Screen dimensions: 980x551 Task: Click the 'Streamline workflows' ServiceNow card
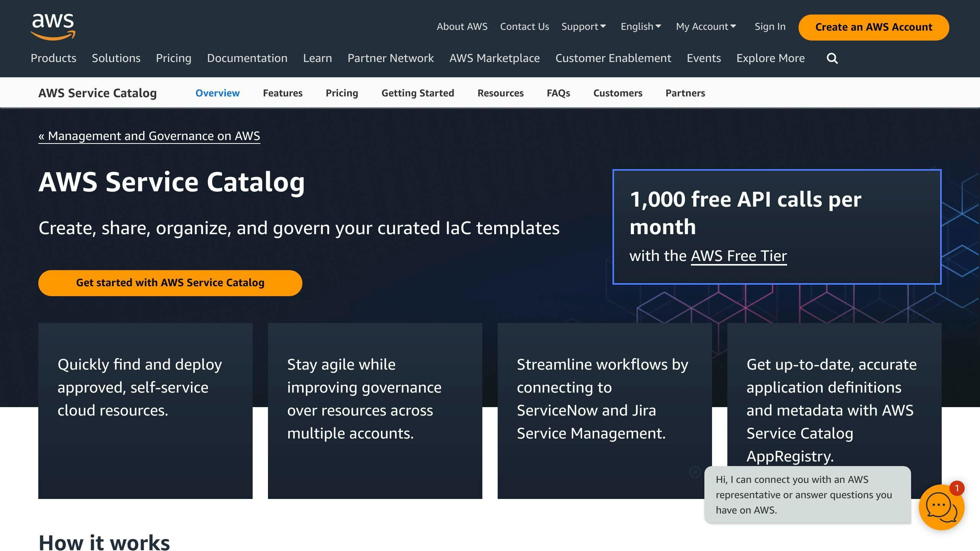click(x=605, y=411)
